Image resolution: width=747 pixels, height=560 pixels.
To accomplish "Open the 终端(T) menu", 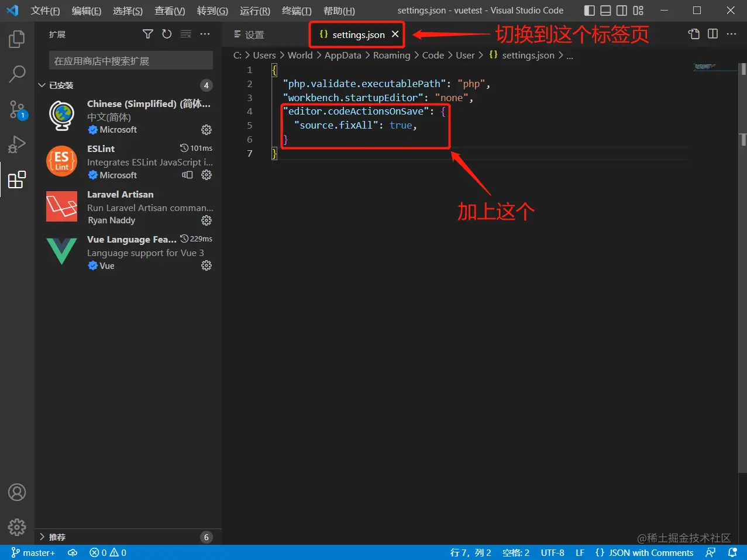I will click(x=297, y=11).
